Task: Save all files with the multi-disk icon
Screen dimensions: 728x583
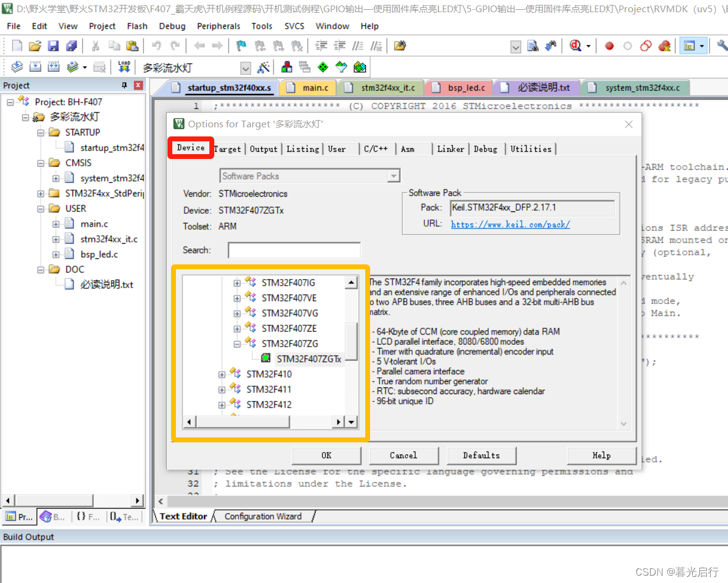Action: point(71,46)
